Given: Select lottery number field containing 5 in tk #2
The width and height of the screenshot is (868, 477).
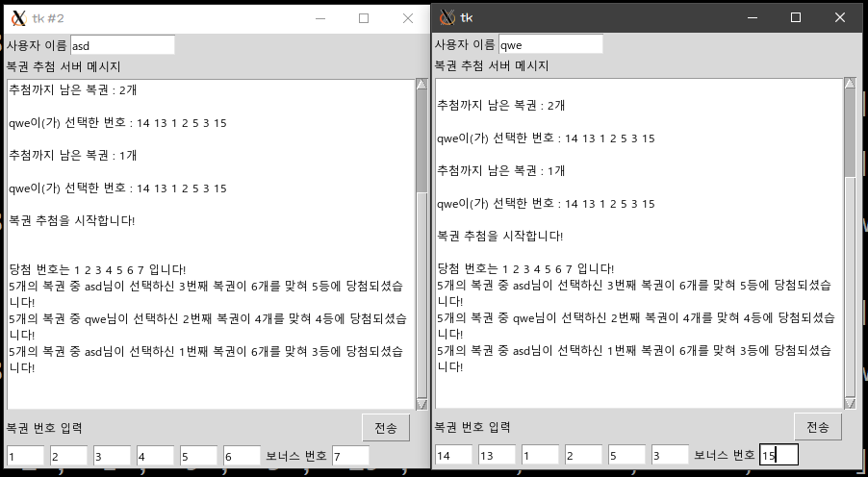Looking at the screenshot, I should tap(198, 457).
